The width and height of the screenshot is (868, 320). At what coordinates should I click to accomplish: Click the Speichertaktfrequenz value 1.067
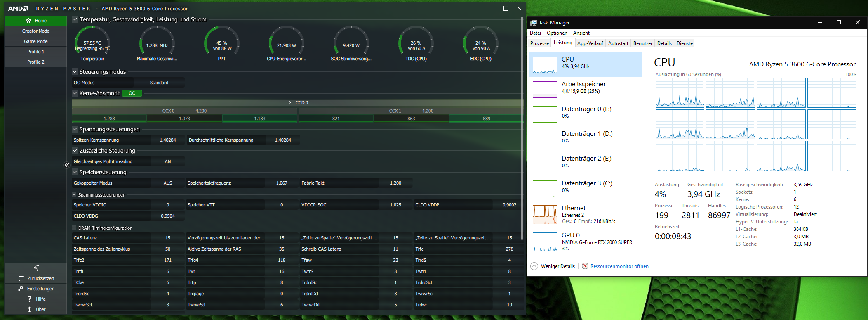coord(282,183)
